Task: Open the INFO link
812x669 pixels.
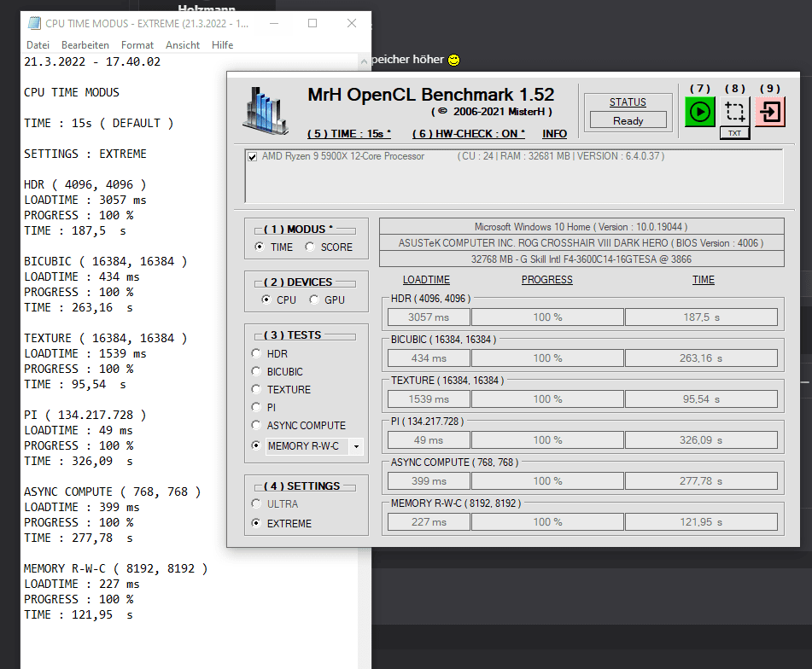Action: [555, 133]
